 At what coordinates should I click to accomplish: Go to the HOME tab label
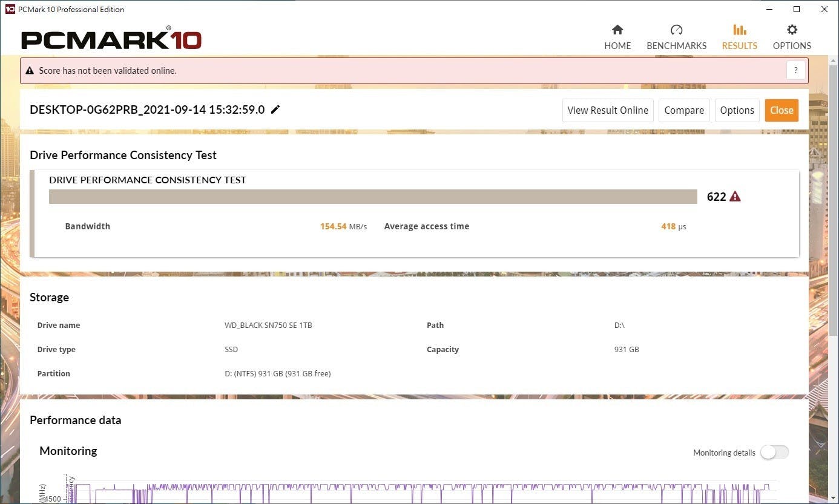(x=617, y=46)
